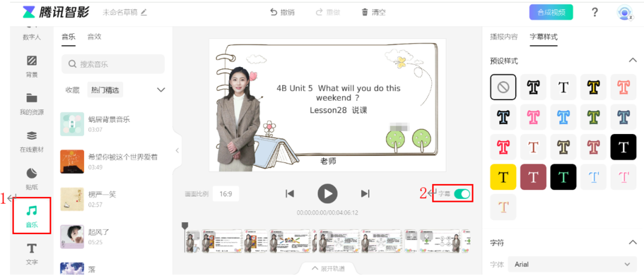Screen dimensions: 644x278
Task: Play the video preview
Action: click(327, 193)
